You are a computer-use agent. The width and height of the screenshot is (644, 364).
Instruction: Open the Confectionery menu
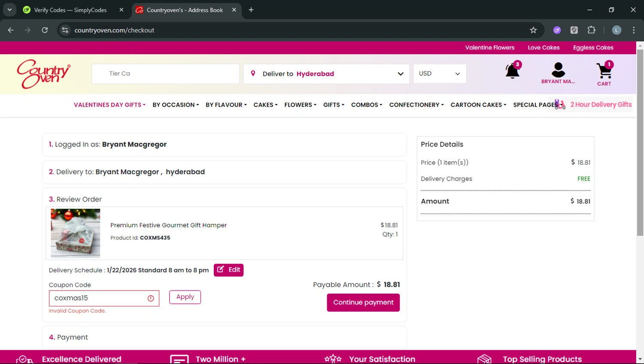(416, 105)
